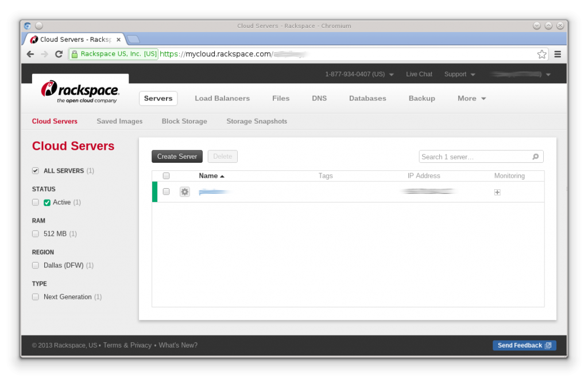Select the server row checkbox
The image size is (588, 378).
[166, 192]
